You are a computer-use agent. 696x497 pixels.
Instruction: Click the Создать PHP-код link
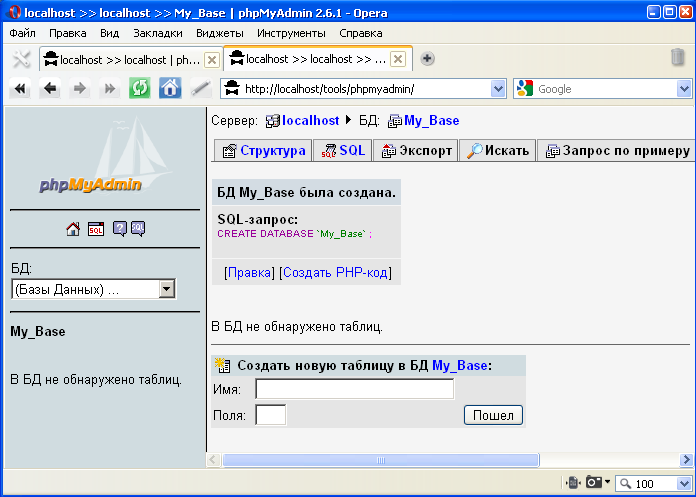335,272
